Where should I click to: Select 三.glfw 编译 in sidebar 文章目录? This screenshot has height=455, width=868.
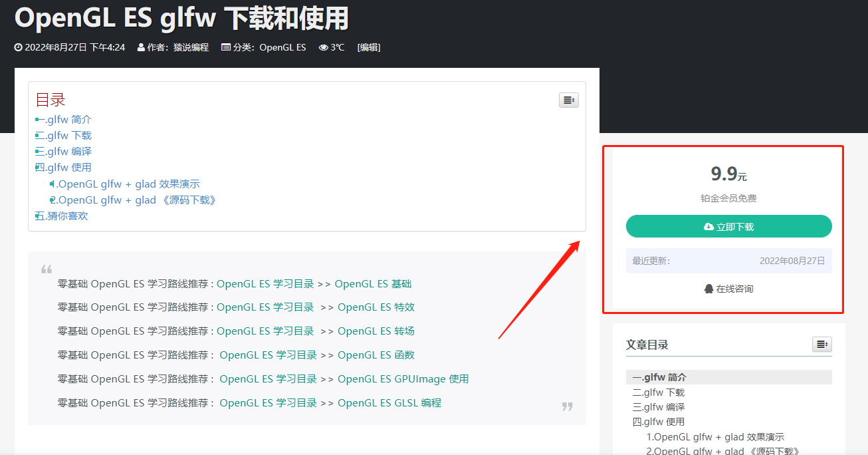[659, 407]
